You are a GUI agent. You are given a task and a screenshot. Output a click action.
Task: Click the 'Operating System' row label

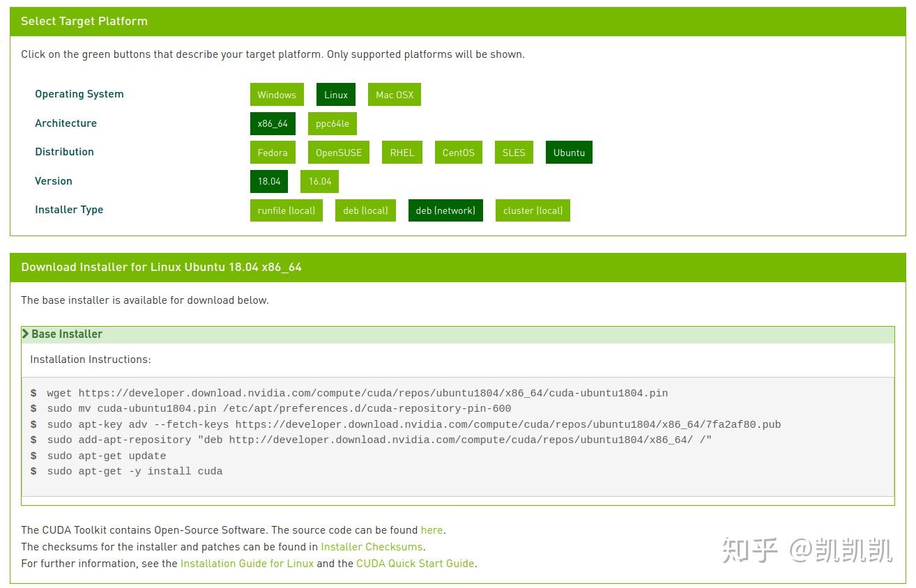pos(79,94)
